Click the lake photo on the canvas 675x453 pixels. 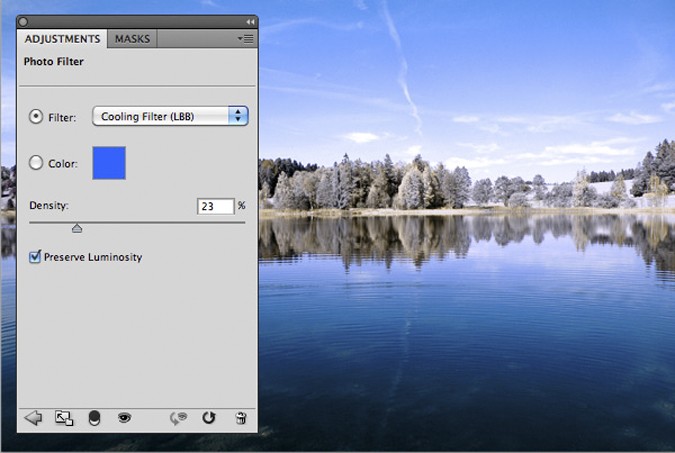point(467,258)
